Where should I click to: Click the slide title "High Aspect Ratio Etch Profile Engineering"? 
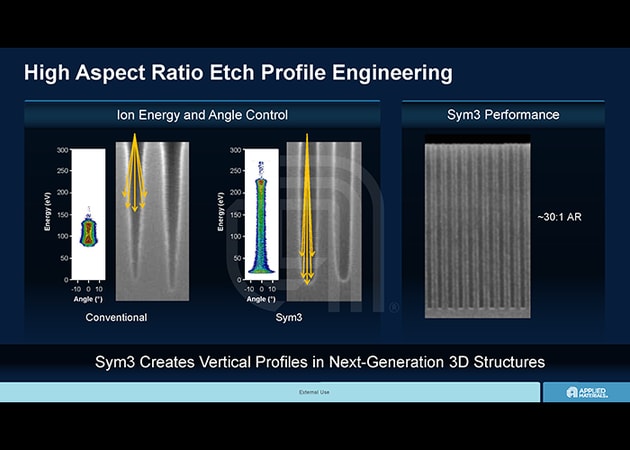pyautogui.click(x=238, y=73)
